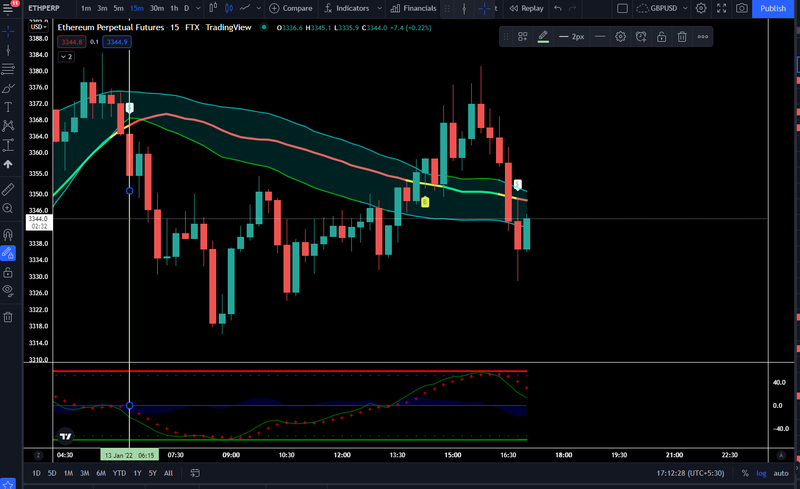
Task: Enter fullscreen mode
Action: pyautogui.click(x=721, y=8)
